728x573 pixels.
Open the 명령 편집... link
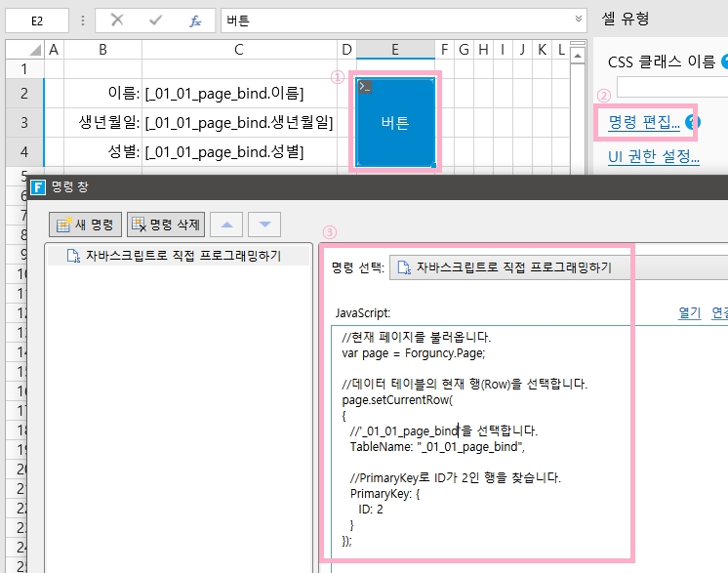point(644,122)
